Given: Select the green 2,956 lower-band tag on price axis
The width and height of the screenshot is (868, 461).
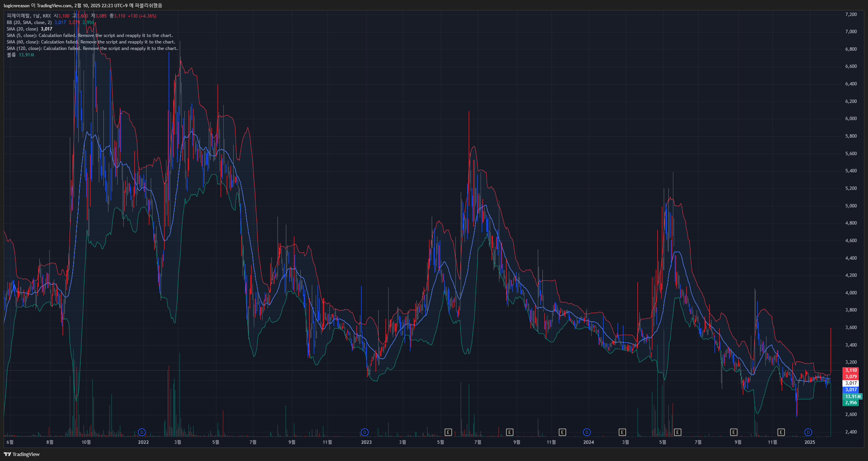Looking at the screenshot, I should (x=850, y=403).
